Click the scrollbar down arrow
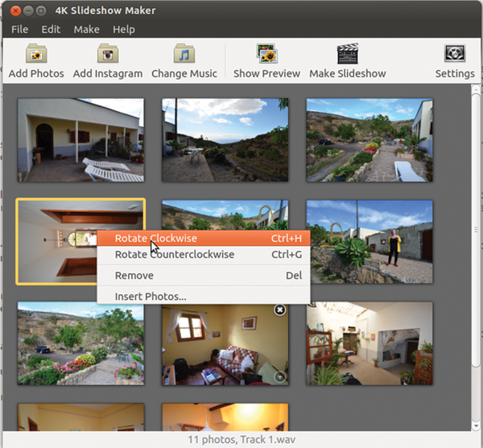 (x=476, y=426)
